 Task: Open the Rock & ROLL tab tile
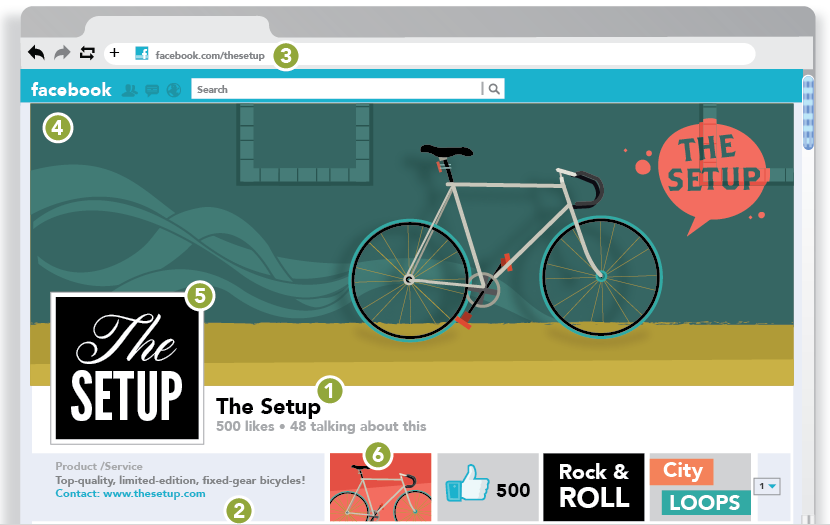tap(594, 487)
